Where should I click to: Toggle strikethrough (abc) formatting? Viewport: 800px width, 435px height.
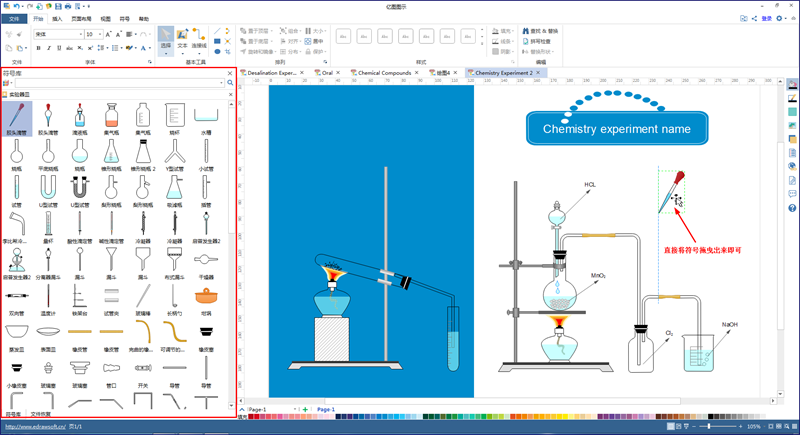[x=69, y=48]
